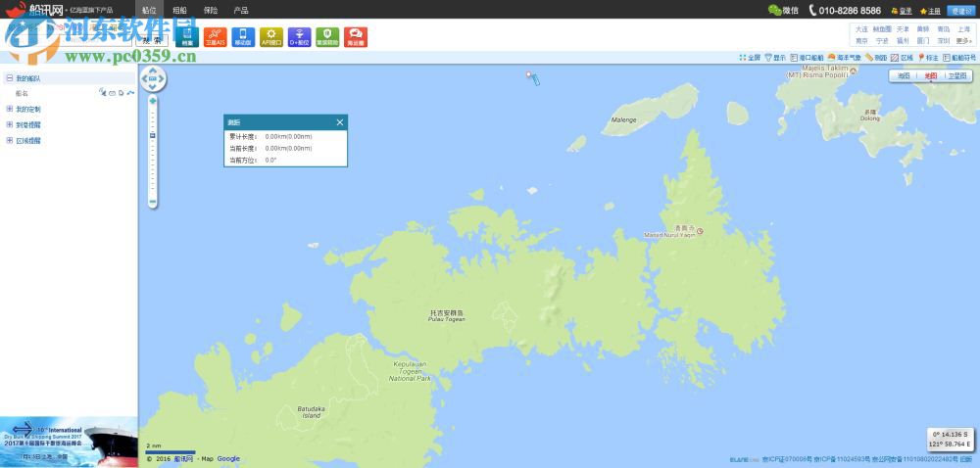
Task: Switch to the 船位 top tab
Action: point(149,10)
